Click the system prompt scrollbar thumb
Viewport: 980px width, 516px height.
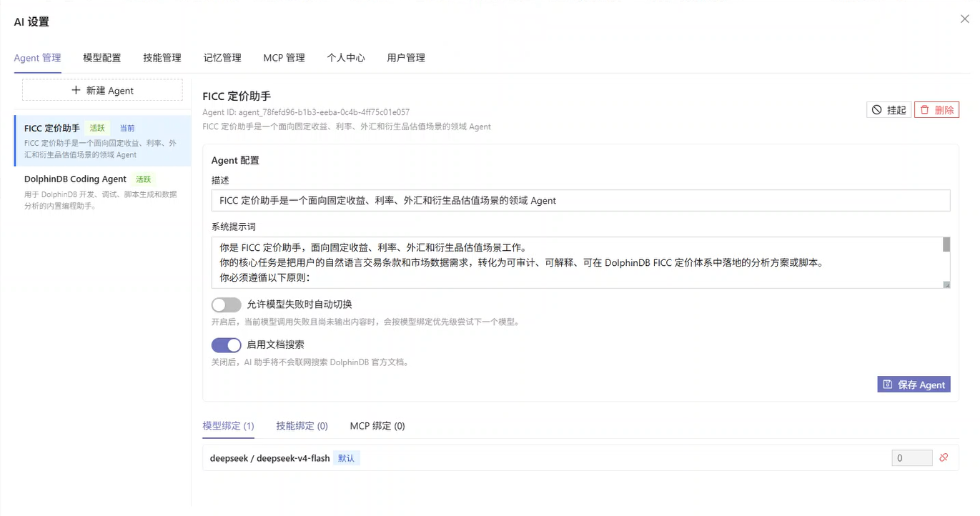(x=946, y=245)
